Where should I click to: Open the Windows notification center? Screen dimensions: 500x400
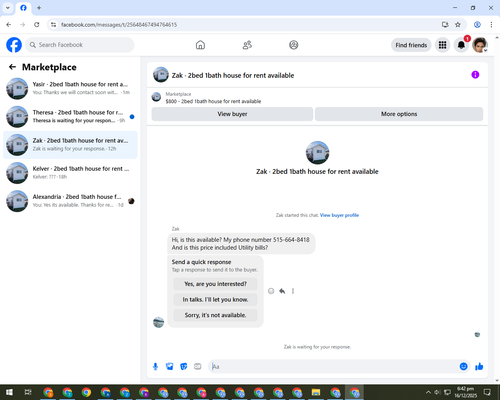487,392
